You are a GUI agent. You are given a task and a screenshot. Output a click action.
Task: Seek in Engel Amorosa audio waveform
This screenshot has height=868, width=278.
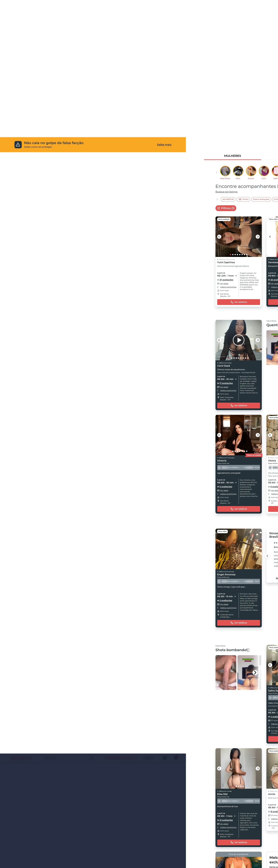tap(237, 581)
